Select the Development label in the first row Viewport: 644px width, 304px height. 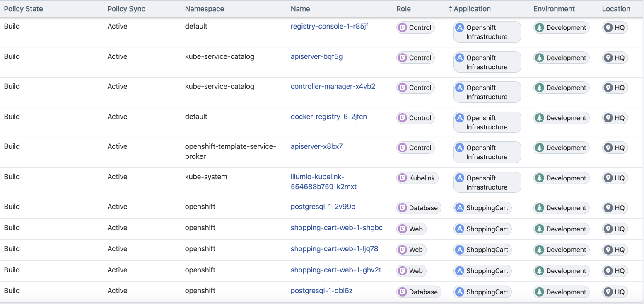click(x=561, y=27)
